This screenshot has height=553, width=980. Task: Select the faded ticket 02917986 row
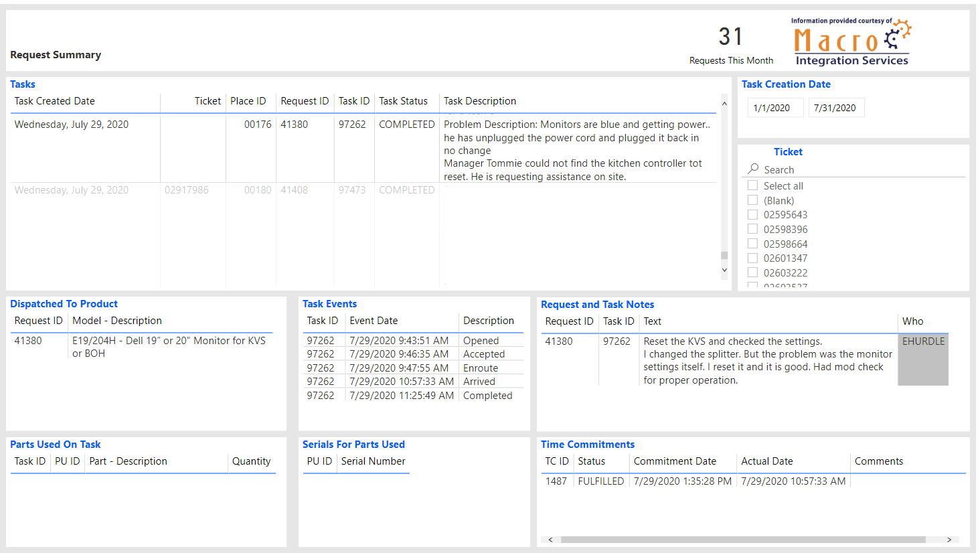[x=187, y=190]
